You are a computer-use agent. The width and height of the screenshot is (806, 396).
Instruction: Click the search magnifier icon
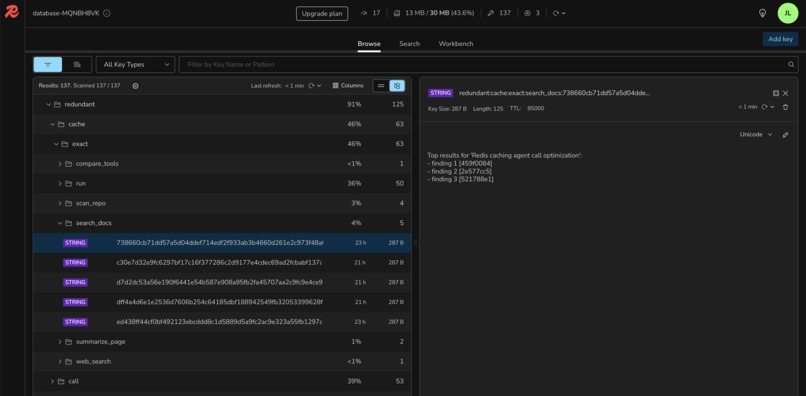tap(791, 65)
